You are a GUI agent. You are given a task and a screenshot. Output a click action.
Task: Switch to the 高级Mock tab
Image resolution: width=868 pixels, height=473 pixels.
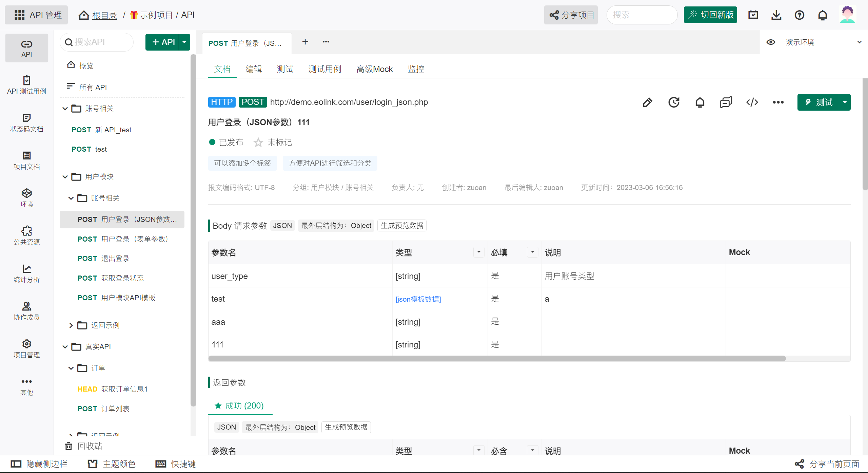pos(374,69)
